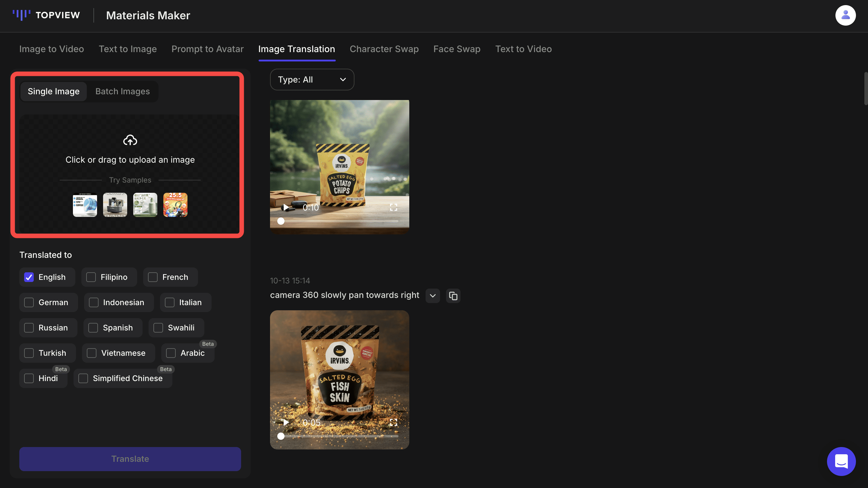Open the Text to Video tab
Viewport: 868px width, 488px height.
click(x=523, y=49)
